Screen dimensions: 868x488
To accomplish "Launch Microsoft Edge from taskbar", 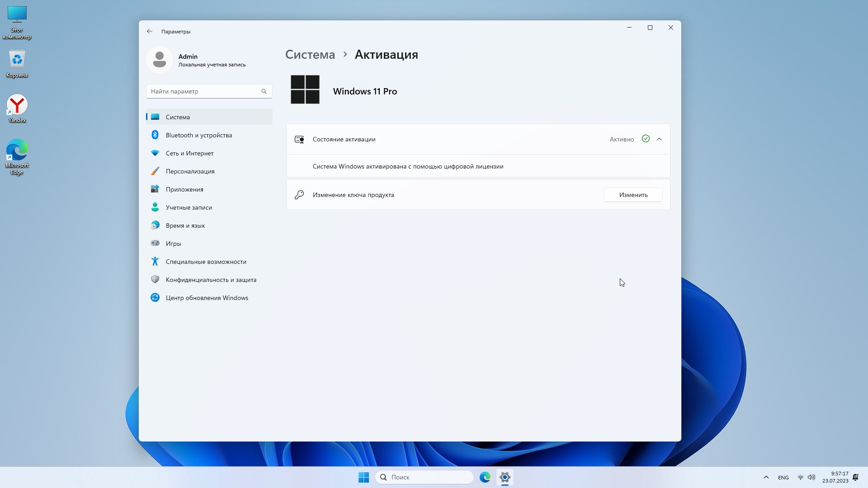I will coord(485,477).
